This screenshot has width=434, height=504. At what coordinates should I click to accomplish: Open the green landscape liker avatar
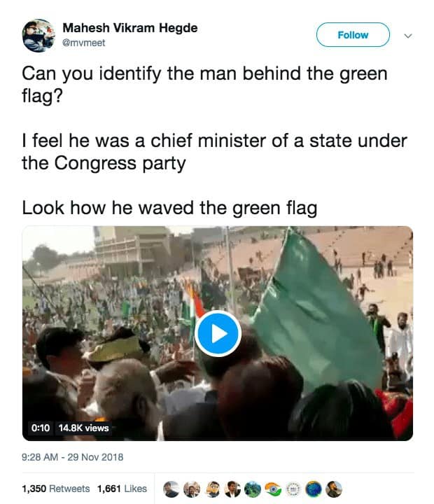pyautogui.click(x=253, y=489)
